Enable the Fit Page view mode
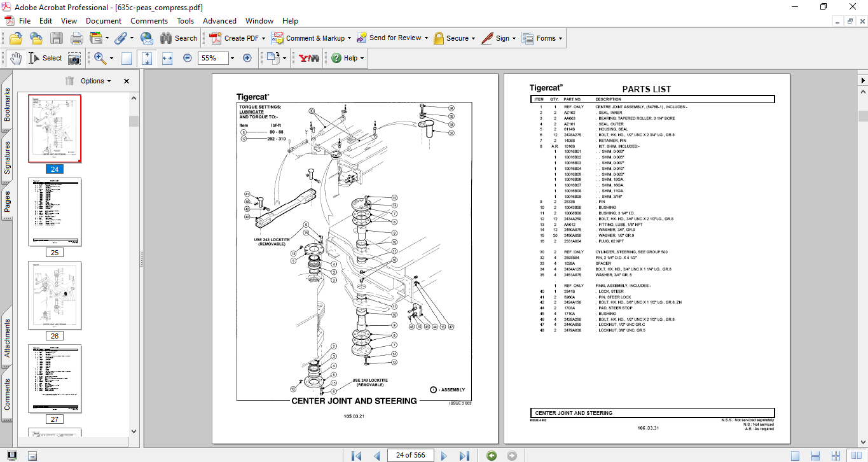 147,58
